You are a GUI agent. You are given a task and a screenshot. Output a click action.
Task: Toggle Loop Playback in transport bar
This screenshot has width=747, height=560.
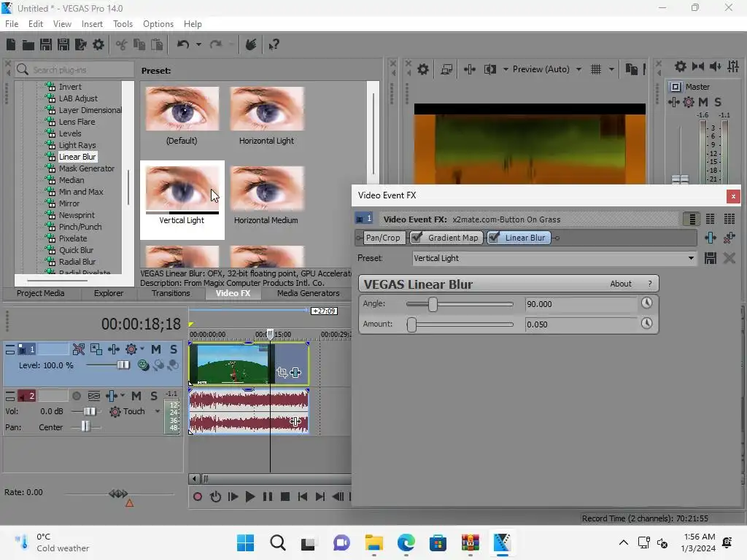point(215,497)
